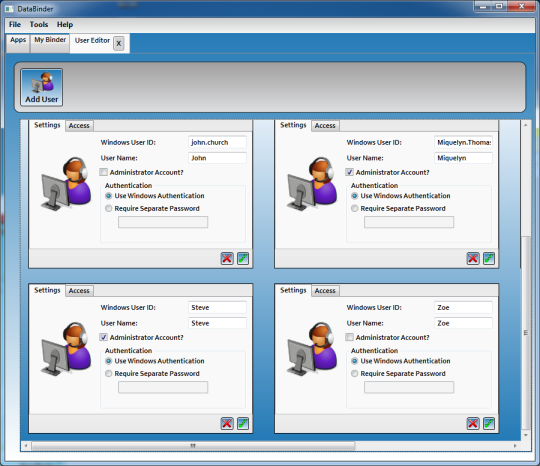Open the Access tab in Zoe's card

325,291
